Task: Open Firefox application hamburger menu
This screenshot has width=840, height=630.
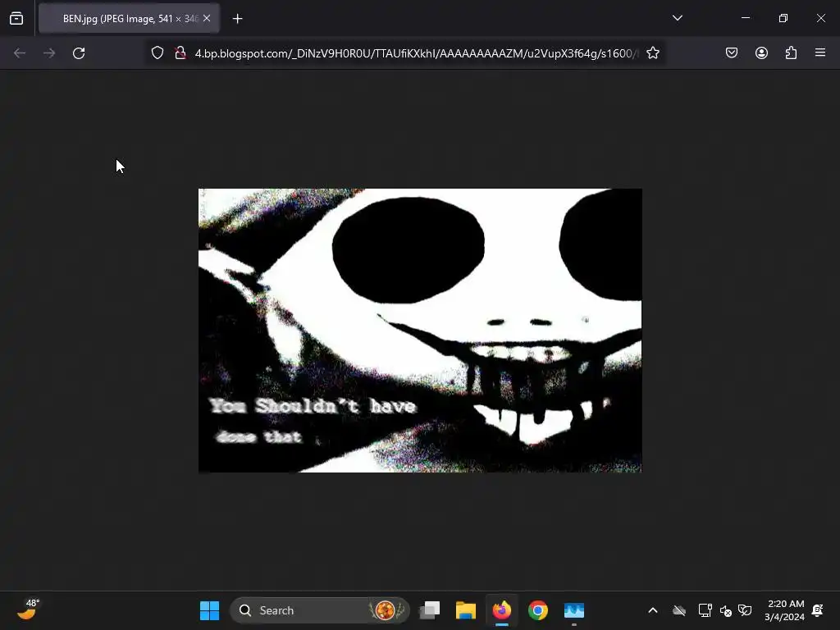Action: point(820,52)
